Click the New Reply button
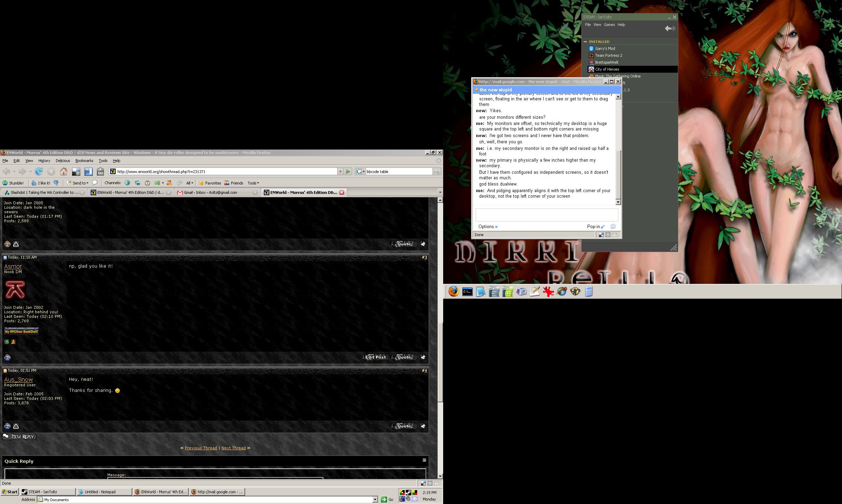The image size is (842, 504). click(19, 436)
